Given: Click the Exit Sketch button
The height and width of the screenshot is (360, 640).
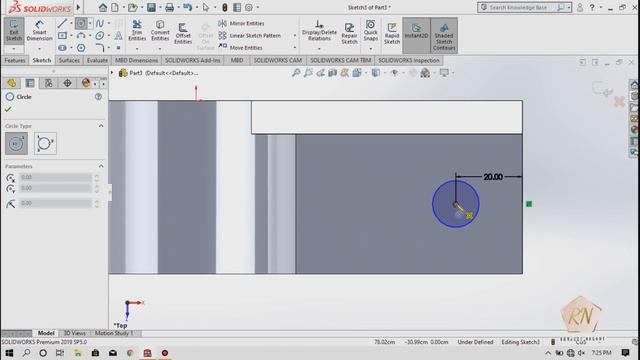Looking at the screenshot, I should [14, 30].
